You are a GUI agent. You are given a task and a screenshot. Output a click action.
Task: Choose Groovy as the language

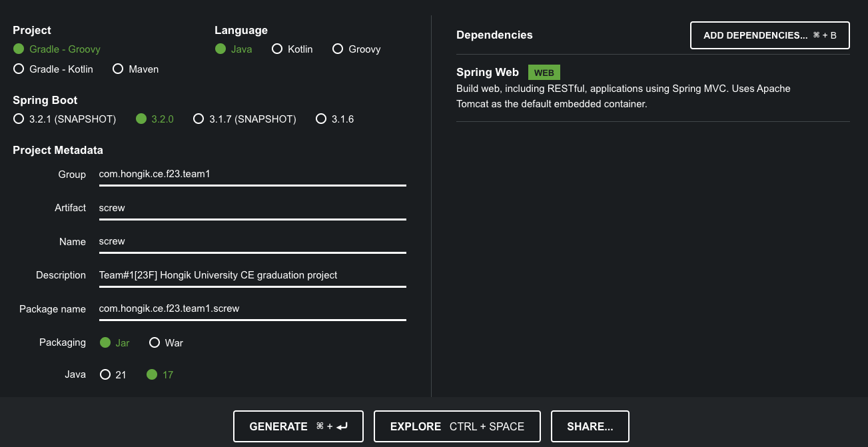coord(356,49)
